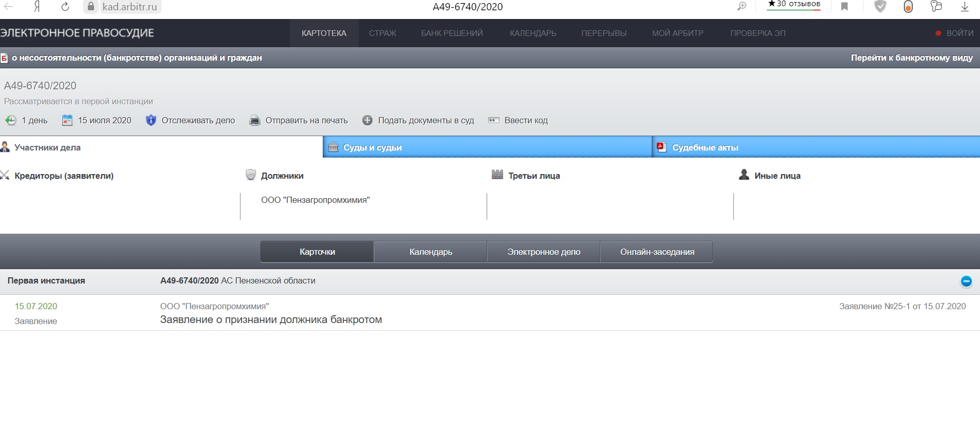Click the bookmark icon in browser bar

point(844,7)
